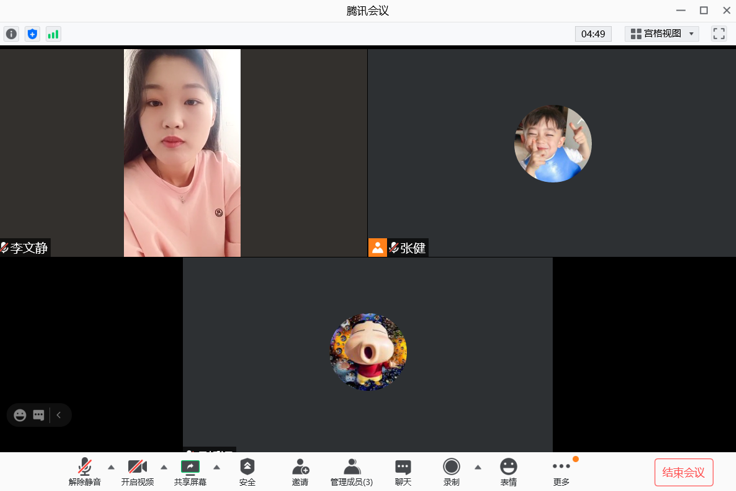Open the 更多 menu
736x491 pixels.
pos(561,472)
